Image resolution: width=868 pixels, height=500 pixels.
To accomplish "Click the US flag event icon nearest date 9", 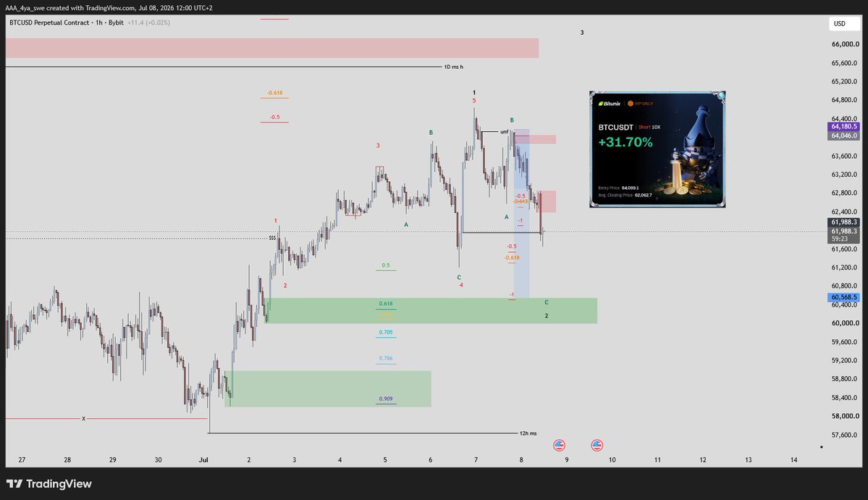I will pyautogui.click(x=559, y=445).
